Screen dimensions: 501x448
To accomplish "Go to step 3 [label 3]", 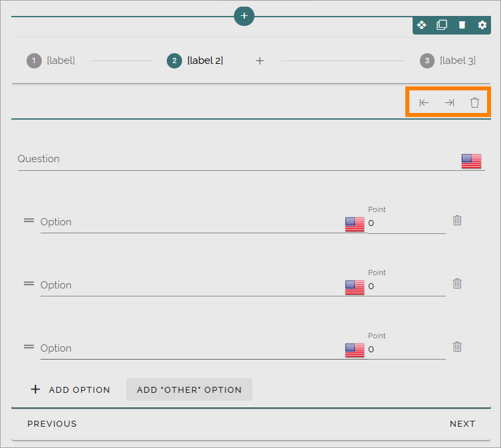I will pyautogui.click(x=448, y=60).
